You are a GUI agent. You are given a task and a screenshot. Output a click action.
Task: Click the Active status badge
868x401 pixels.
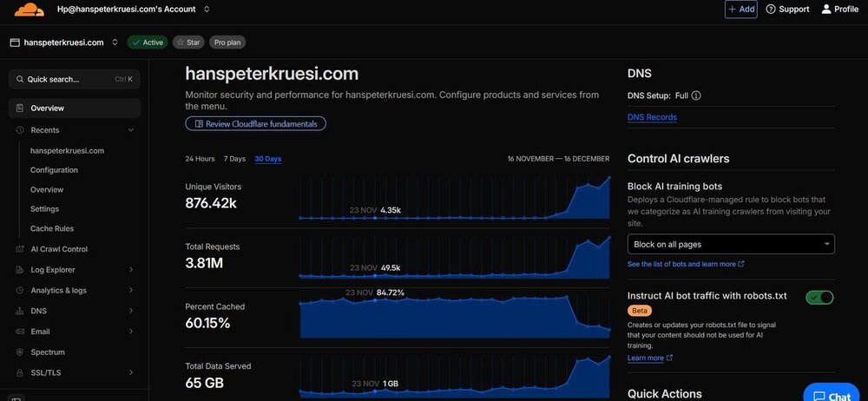tap(148, 43)
